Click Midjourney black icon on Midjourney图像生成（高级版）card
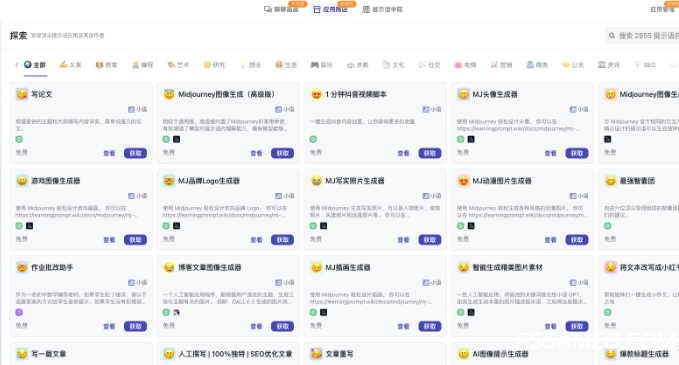This screenshot has height=365, width=679. (177, 139)
